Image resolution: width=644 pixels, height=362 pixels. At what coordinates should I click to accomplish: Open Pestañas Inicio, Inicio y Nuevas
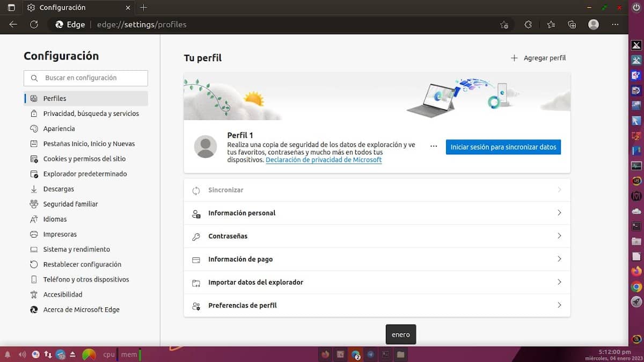[x=86, y=144]
